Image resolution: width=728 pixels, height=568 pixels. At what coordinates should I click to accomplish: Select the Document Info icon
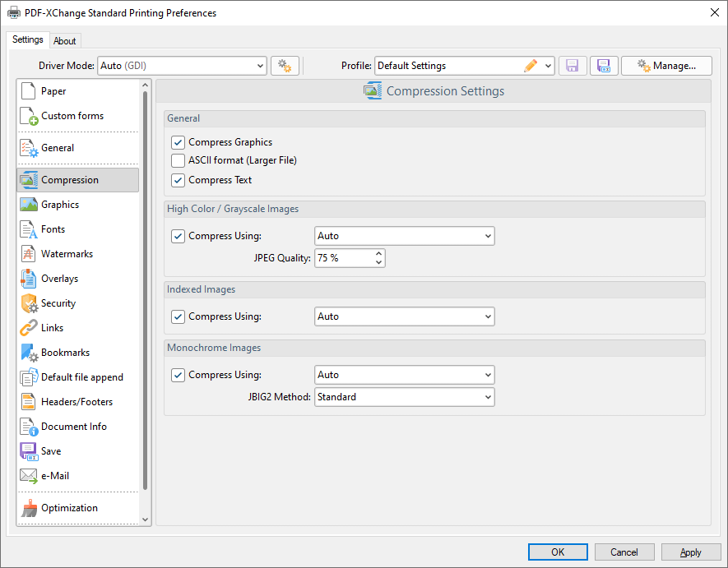(x=29, y=427)
